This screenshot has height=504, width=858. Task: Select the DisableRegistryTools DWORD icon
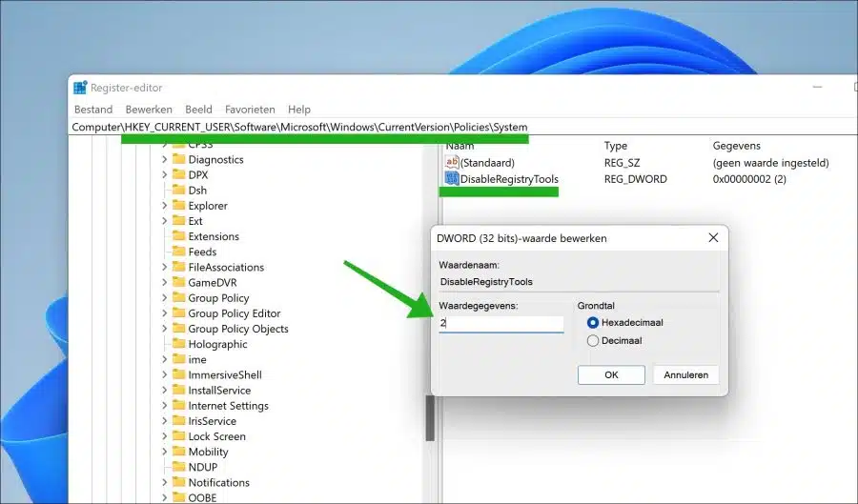(452, 179)
